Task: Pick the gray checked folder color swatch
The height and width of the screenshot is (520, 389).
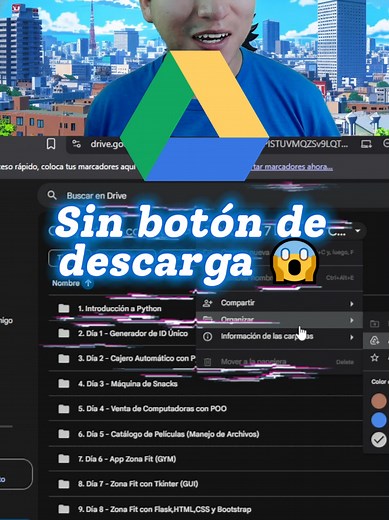Action: pyautogui.click(x=379, y=440)
